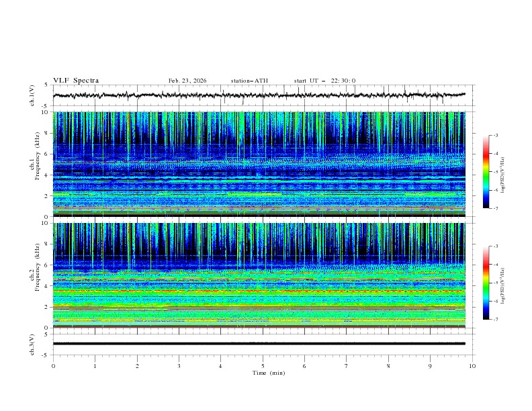Click the ch.2 PSD color scale bar
This screenshot has width=532, height=411.
tap(486, 283)
